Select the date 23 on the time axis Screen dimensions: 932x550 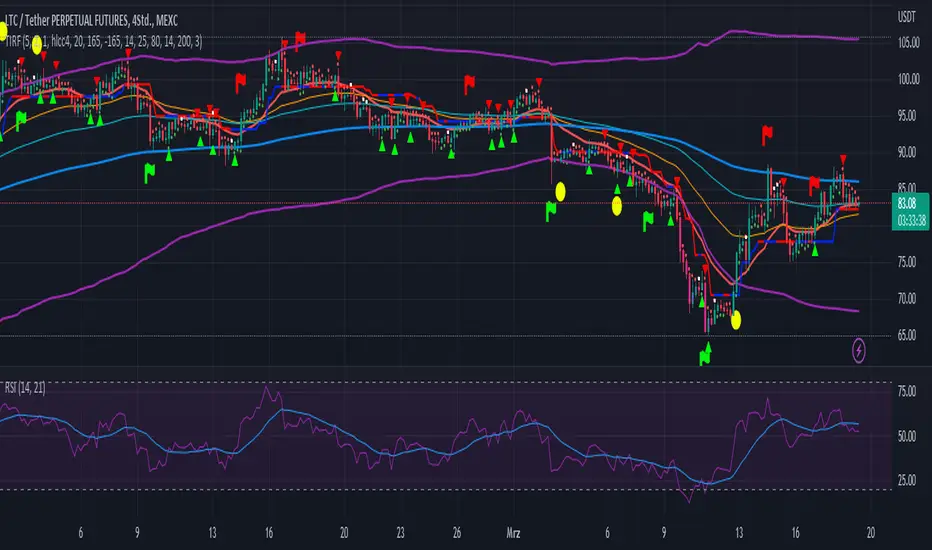tap(400, 533)
